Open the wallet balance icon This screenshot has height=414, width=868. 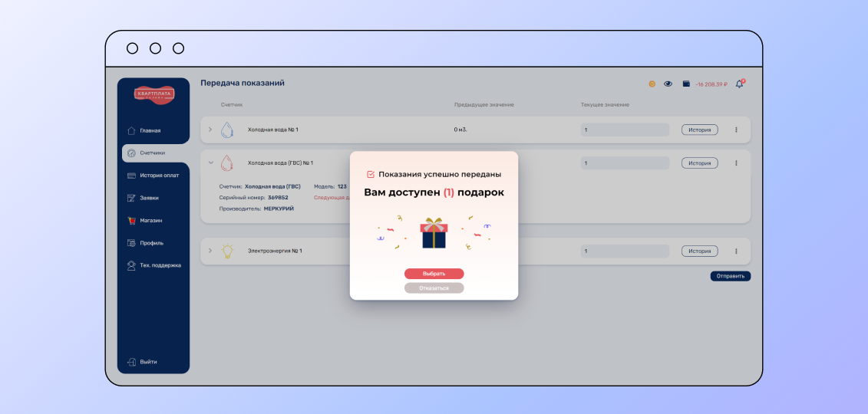point(686,84)
